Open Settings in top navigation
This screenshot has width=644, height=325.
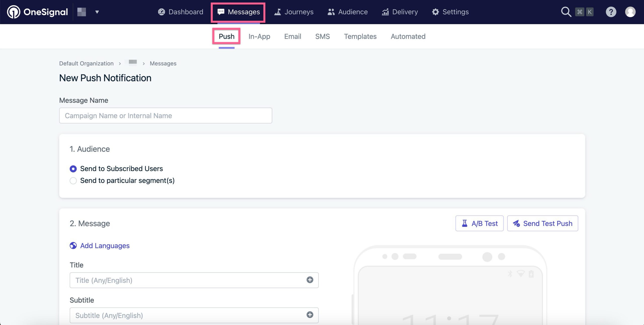coord(450,12)
